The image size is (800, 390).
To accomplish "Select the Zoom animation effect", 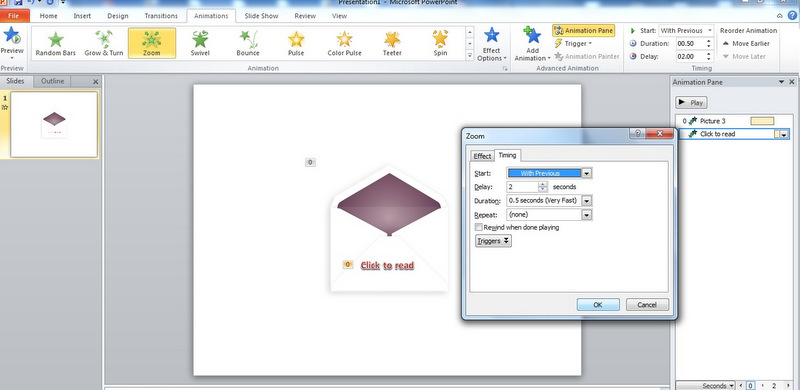I will pyautogui.click(x=152, y=43).
